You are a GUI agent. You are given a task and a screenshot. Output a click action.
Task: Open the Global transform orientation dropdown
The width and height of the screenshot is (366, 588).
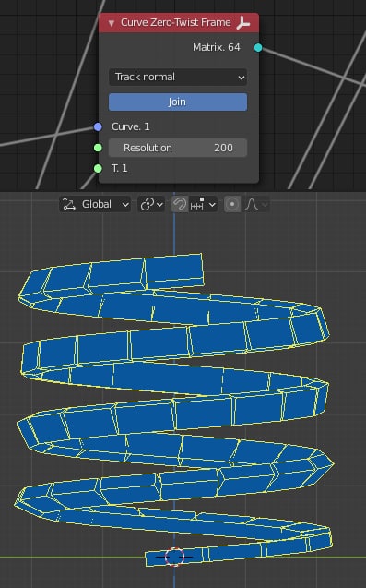pos(95,204)
